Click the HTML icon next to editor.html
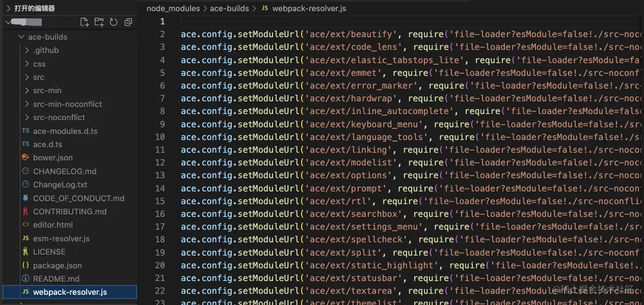 point(25,225)
